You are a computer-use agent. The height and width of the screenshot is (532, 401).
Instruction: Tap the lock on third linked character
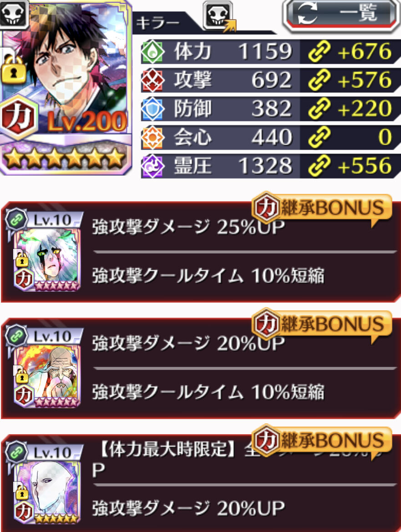pyautogui.click(x=22, y=491)
